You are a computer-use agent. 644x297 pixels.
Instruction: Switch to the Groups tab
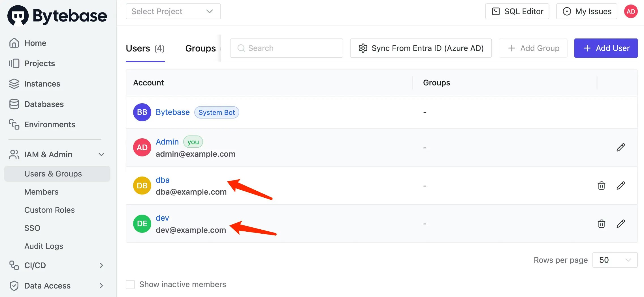click(x=201, y=48)
